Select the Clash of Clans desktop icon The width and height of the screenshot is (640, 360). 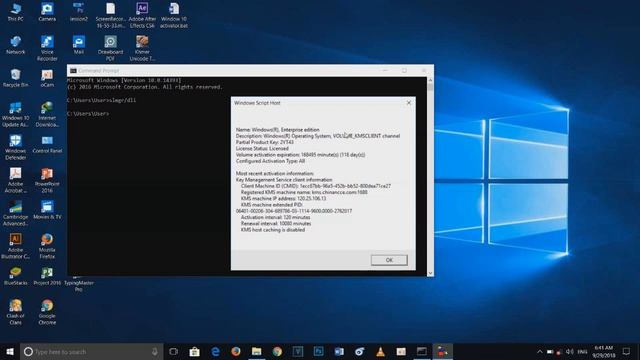point(16,312)
